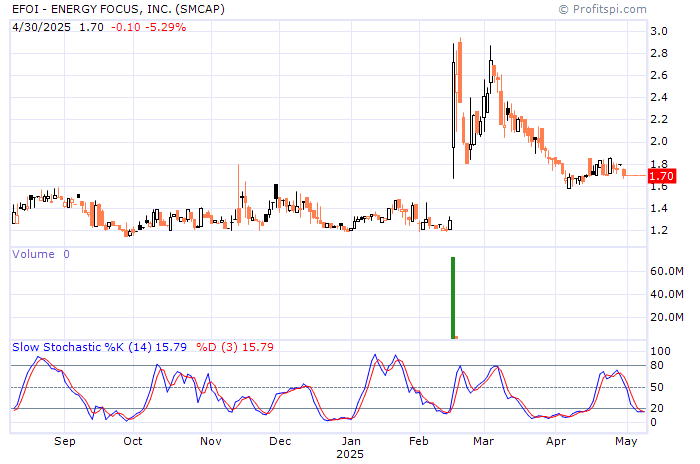Click the 'Oct' month label
Screen dimensions: 700x464
tap(133, 441)
